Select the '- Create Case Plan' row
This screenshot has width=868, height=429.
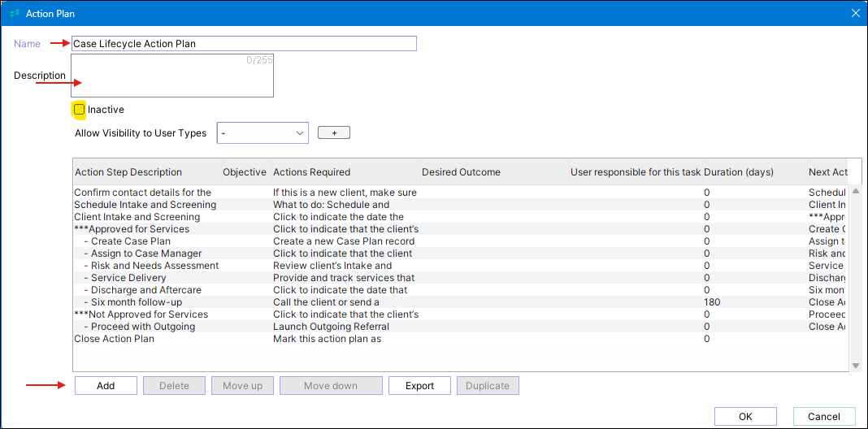click(460, 241)
